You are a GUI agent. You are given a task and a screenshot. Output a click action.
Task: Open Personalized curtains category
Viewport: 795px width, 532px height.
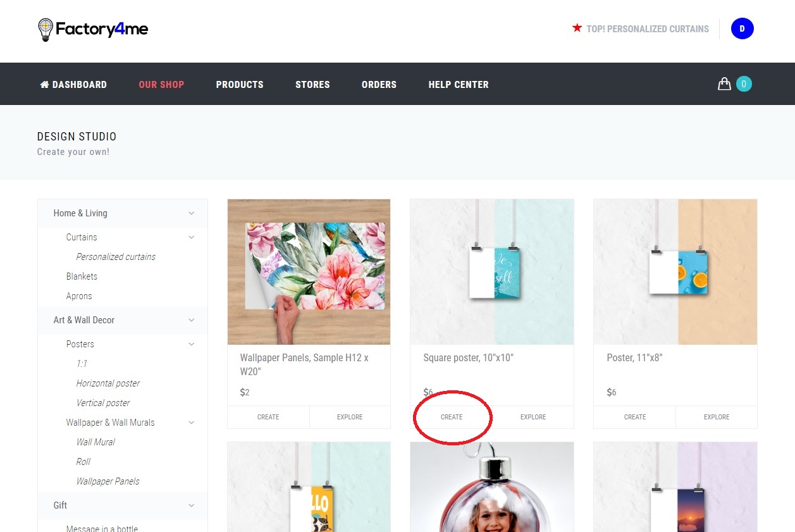point(116,257)
